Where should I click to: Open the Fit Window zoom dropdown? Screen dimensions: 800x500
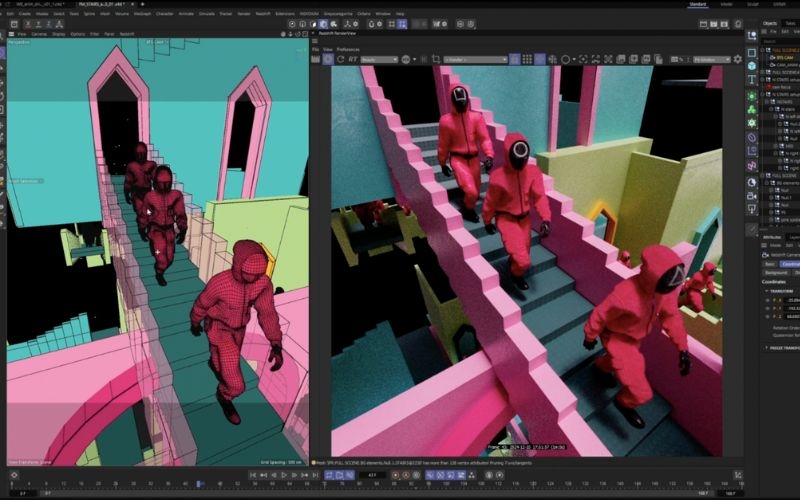[711, 60]
